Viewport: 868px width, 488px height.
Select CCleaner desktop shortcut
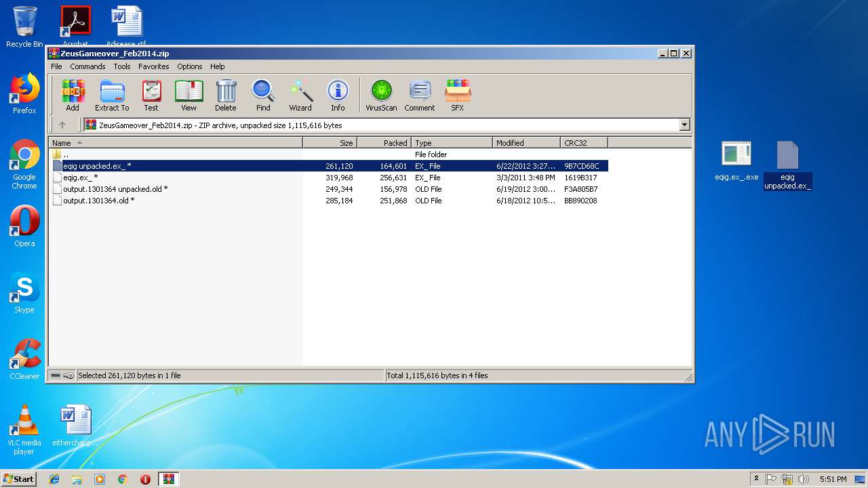click(24, 359)
